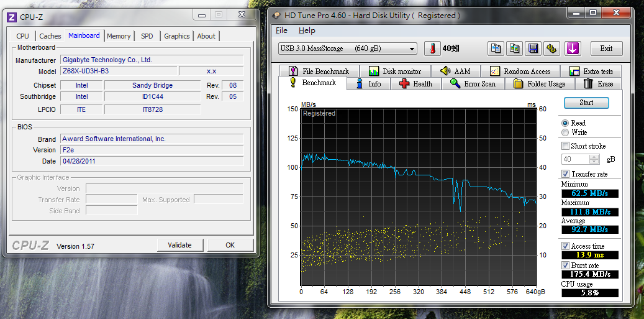Click the Minimum 62.5 MB/s value
The width and height of the screenshot is (644, 319).
(x=590, y=193)
